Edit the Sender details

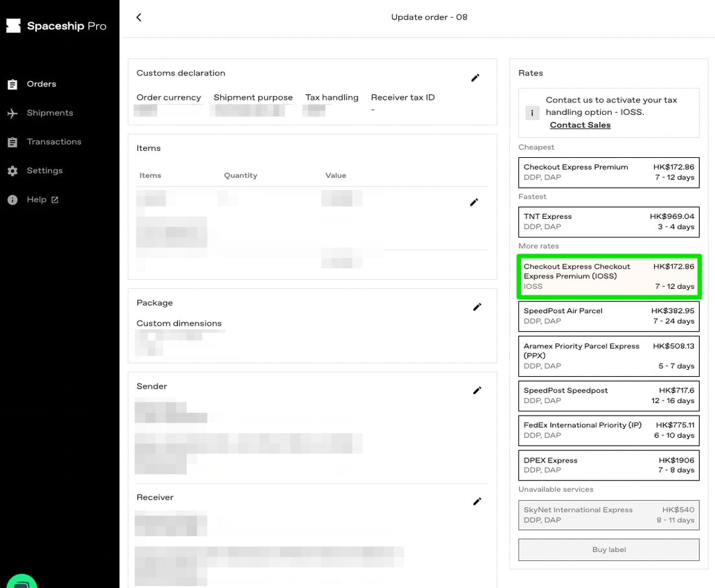click(477, 391)
